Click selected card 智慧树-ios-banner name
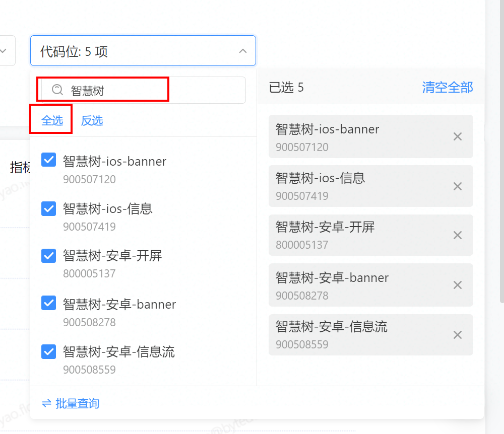 [327, 129]
